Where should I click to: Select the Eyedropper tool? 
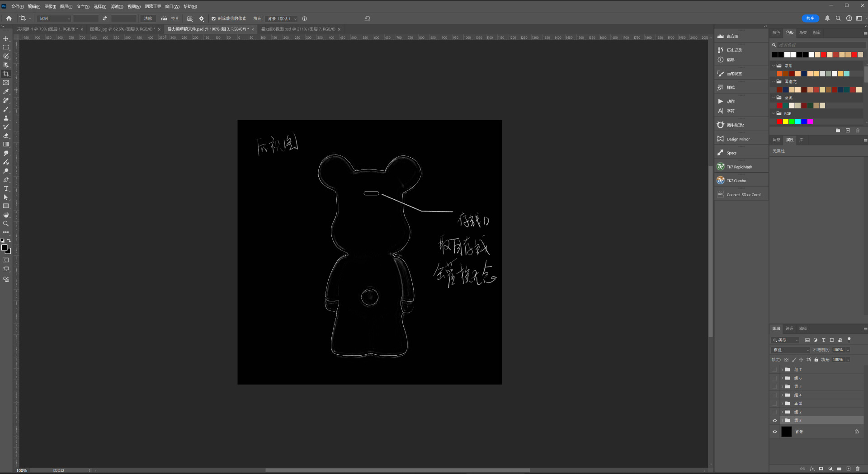[x=6, y=92]
